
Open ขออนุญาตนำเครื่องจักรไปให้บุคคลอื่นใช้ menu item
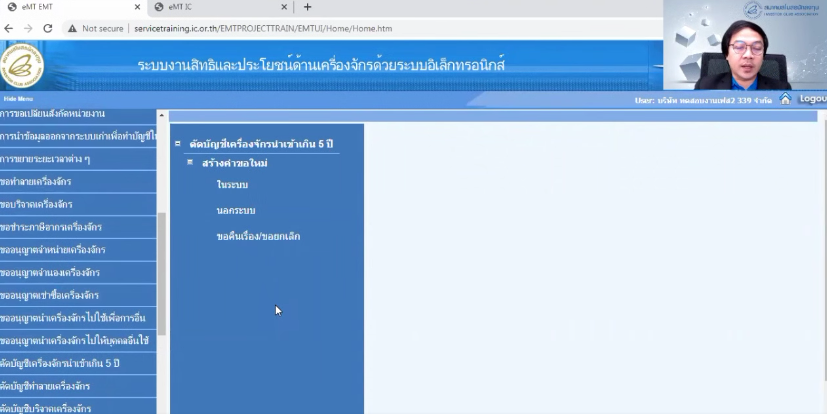click(x=78, y=340)
